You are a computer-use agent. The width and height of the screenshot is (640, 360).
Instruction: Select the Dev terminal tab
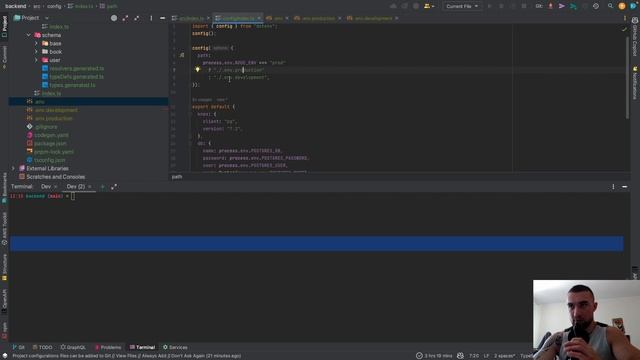[46, 187]
